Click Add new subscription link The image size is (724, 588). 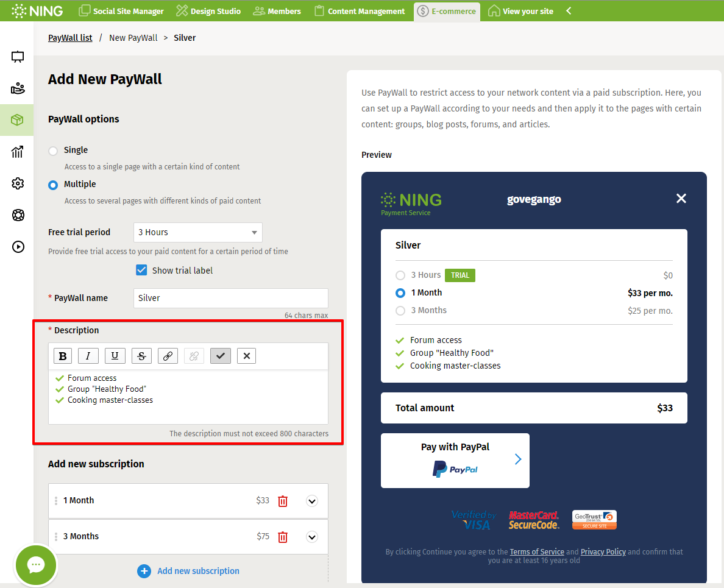tap(197, 571)
